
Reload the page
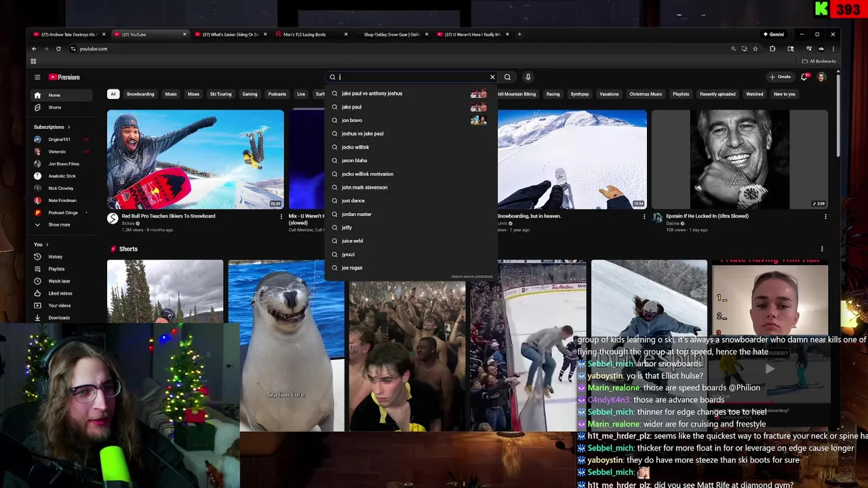tap(58, 49)
